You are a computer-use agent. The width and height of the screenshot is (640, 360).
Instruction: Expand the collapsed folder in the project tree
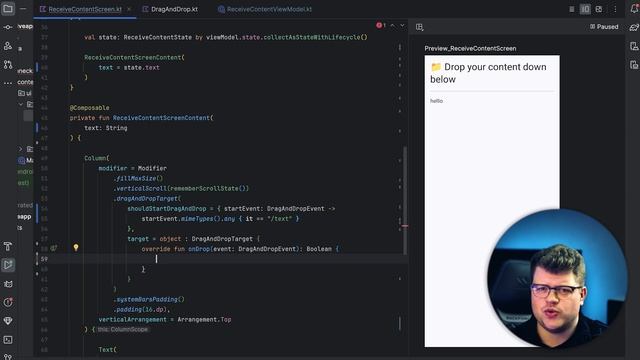[21, 149]
